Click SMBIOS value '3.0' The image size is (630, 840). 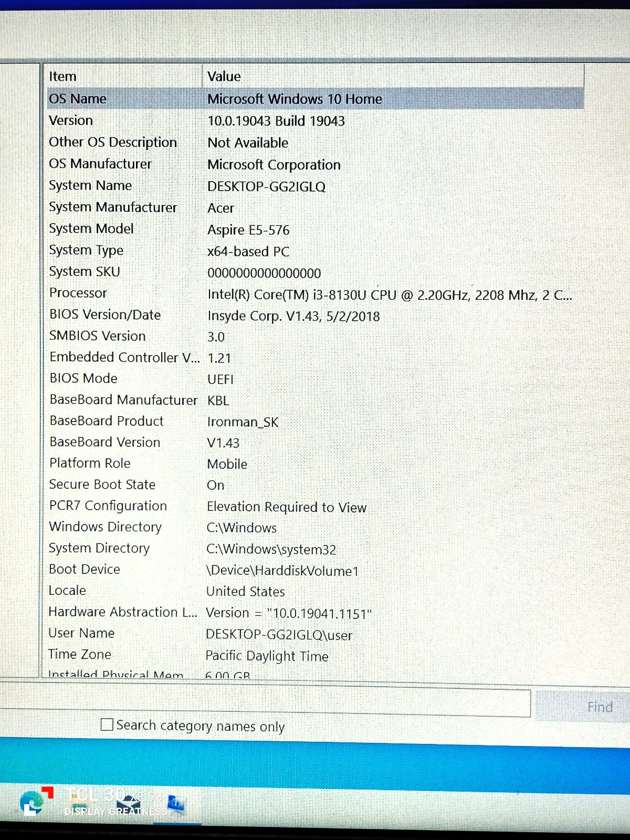pyautogui.click(x=216, y=337)
